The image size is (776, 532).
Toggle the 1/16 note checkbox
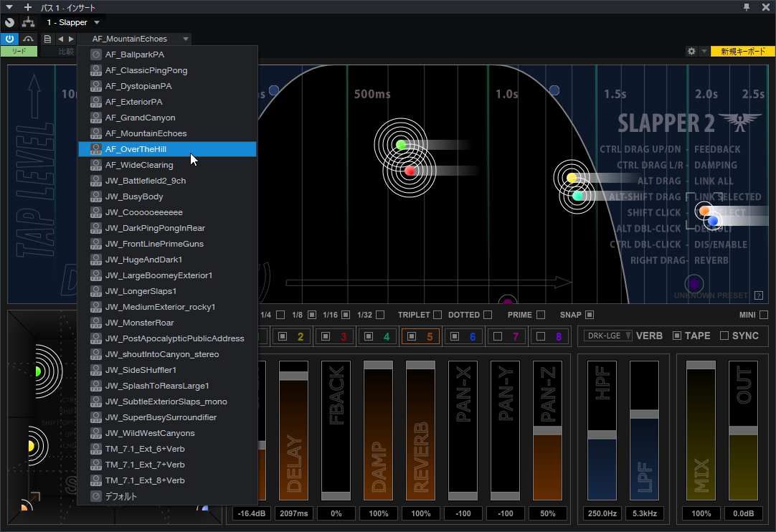[346, 315]
